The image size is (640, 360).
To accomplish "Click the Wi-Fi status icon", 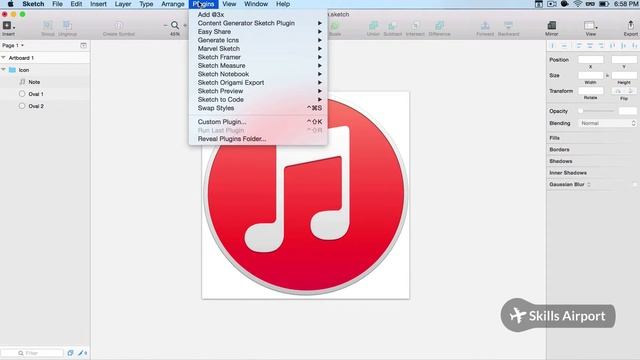I will tap(578, 4).
